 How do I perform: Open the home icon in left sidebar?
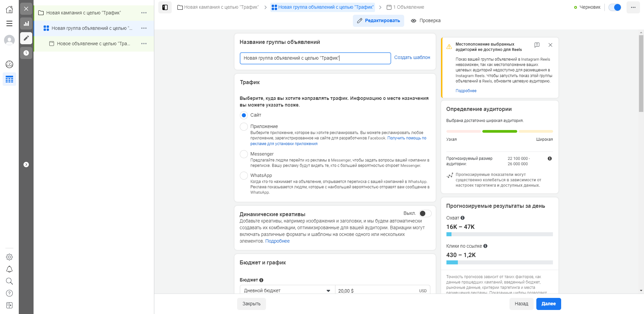(9, 9)
